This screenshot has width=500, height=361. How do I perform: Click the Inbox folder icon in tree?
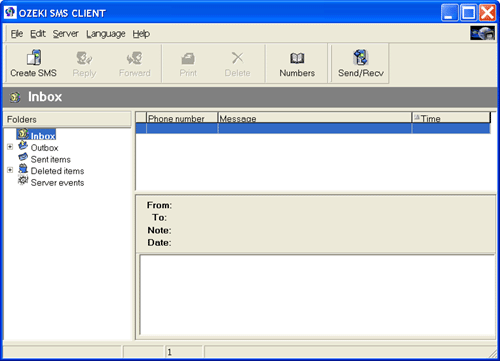click(23, 134)
